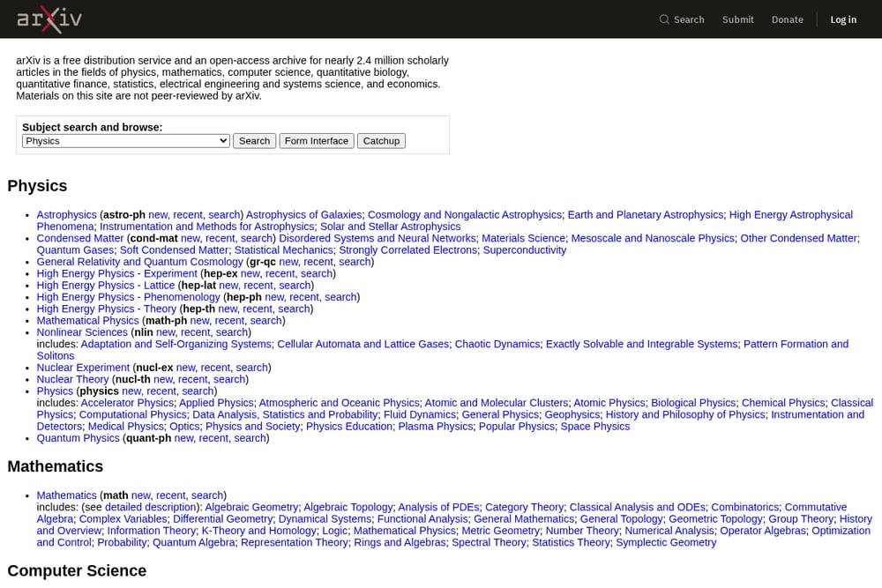Open Solar and Stellar Astrophysics

click(391, 227)
